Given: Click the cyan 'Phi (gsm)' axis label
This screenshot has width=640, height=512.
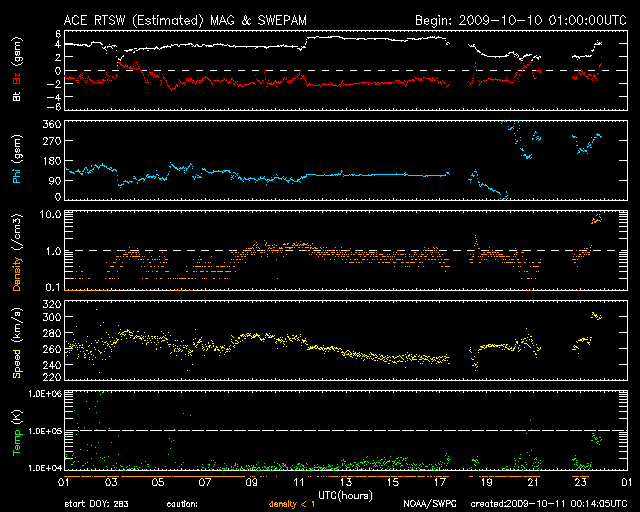Looking at the screenshot, I should click(x=17, y=160).
